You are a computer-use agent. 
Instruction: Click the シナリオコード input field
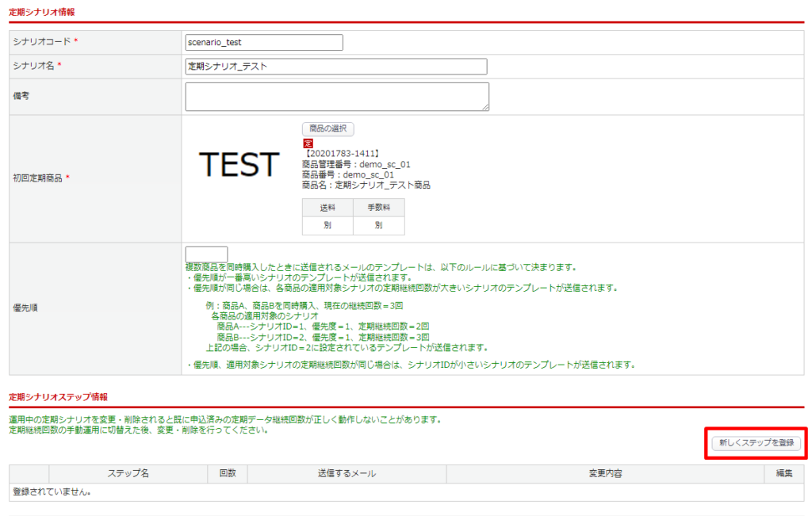[263, 43]
